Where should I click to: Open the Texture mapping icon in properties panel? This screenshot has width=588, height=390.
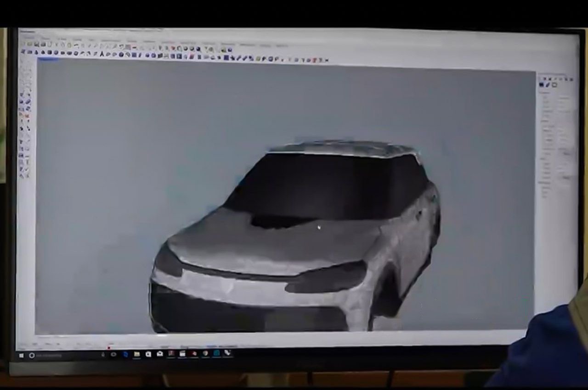tap(554, 85)
